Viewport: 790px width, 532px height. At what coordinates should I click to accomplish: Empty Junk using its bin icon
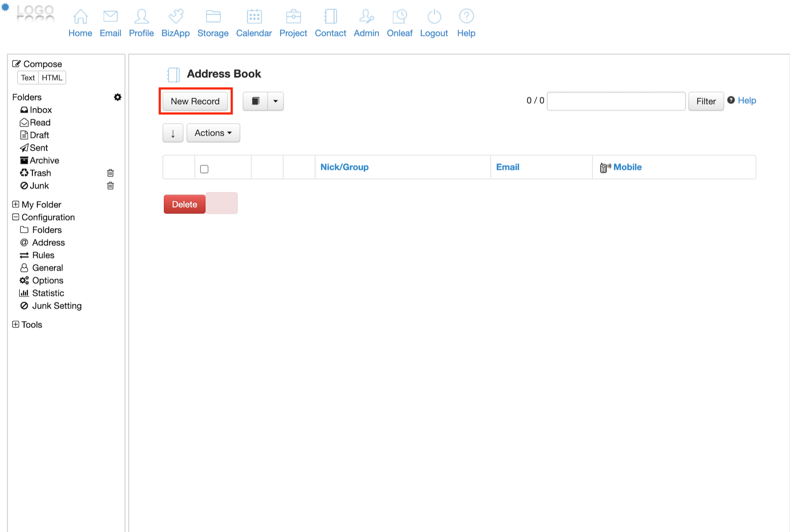point(111,186)
